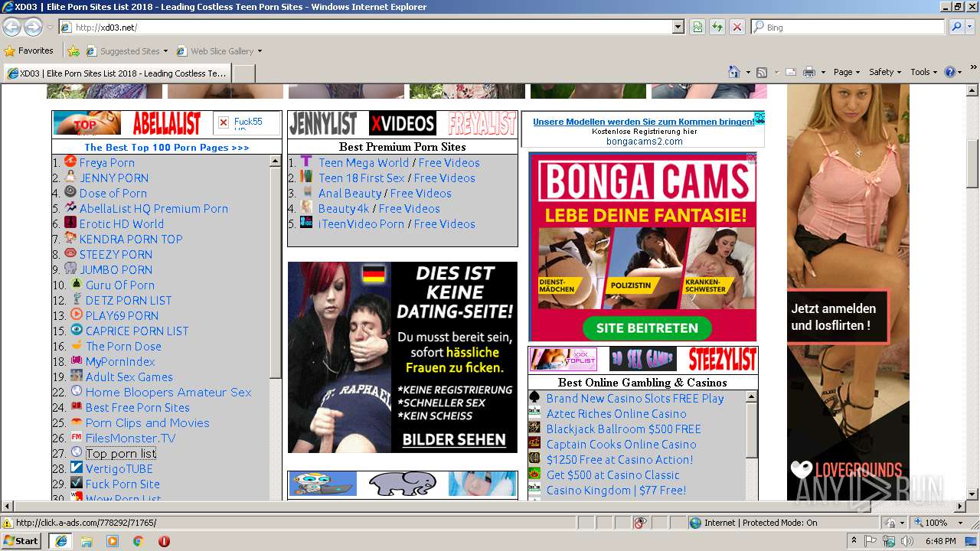This screenshot has height=551, width=980.
Task: Click the Add to Favorites Bar icon
Action: coord(73,51)
